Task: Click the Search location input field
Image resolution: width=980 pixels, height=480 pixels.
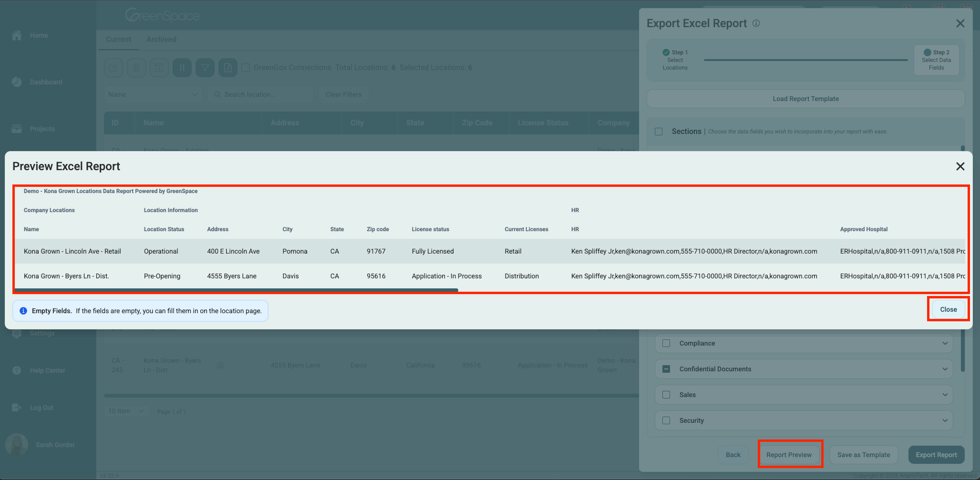Action: (261, 94)
